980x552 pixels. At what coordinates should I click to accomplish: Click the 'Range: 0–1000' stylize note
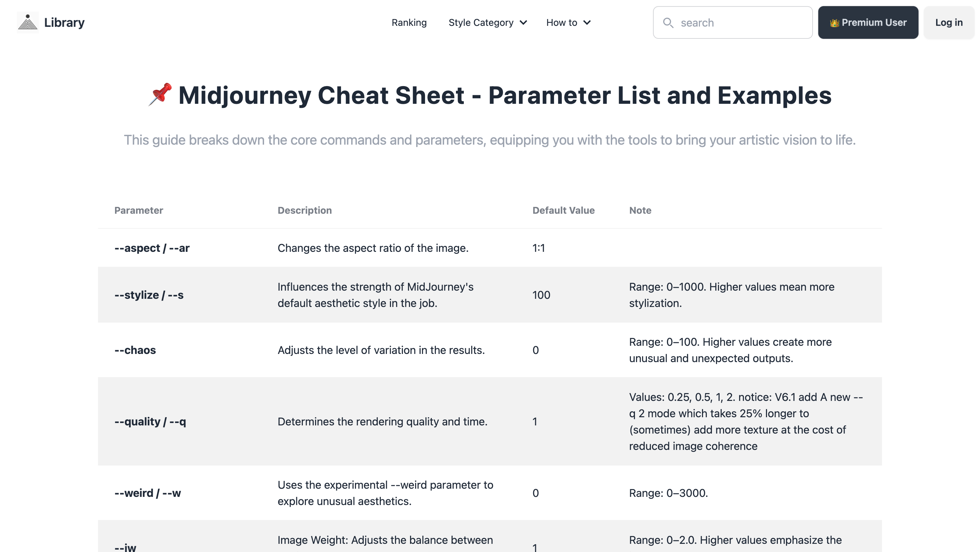(732, 295)
